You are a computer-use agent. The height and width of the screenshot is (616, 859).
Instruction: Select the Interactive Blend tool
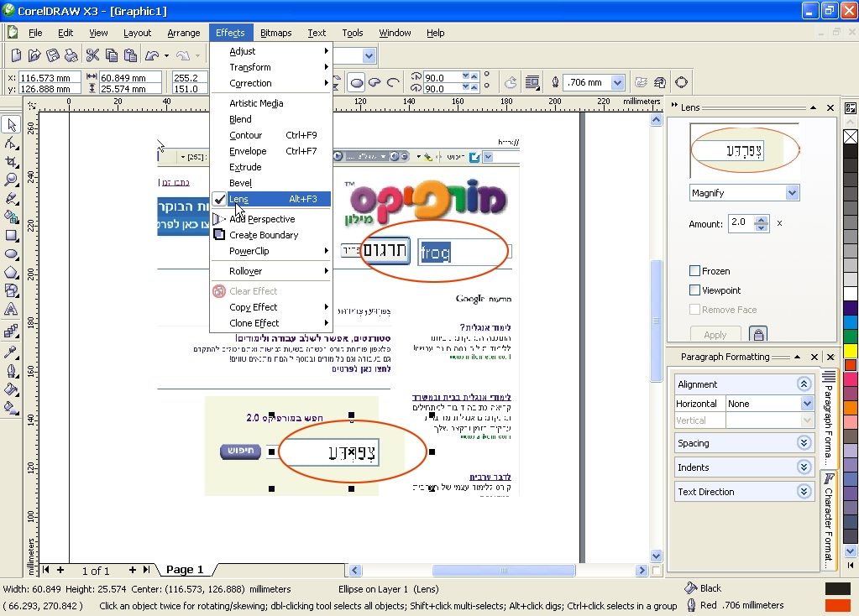[x=11, y=331]
